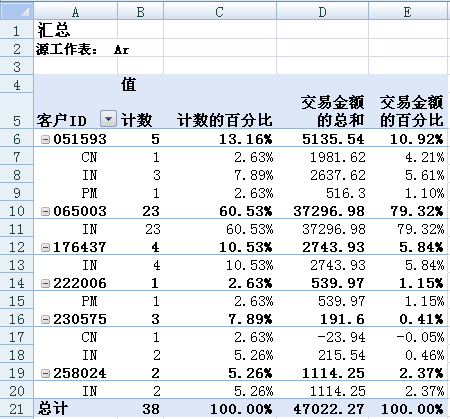This screenshot has height=419, width=450.
Task: Select column C header
Action: pyautogui.click(x=220, y=12)
